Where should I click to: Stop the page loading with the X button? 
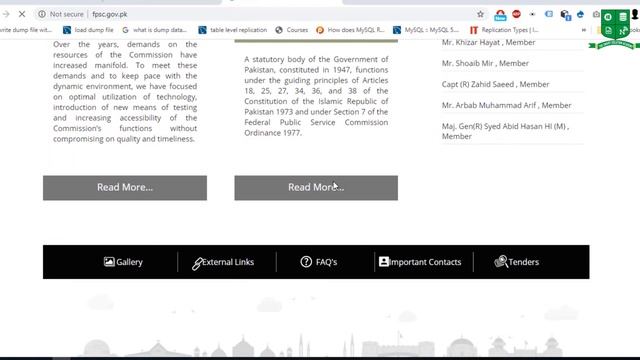[22, 14]
